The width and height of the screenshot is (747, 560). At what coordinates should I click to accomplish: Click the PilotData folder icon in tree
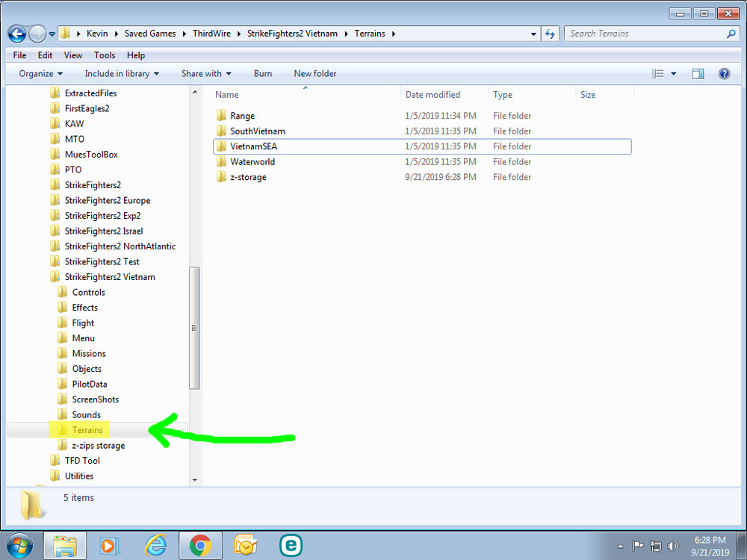point(63,384)
